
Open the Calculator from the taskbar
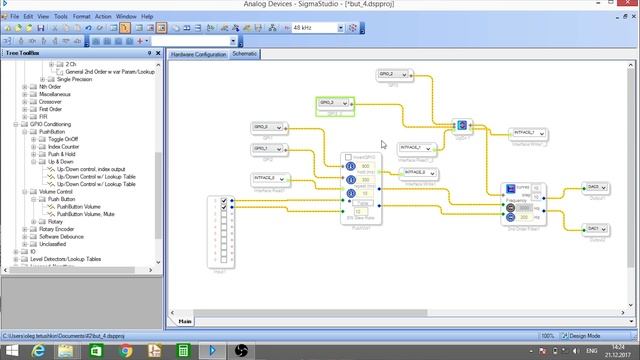[183, 351]
